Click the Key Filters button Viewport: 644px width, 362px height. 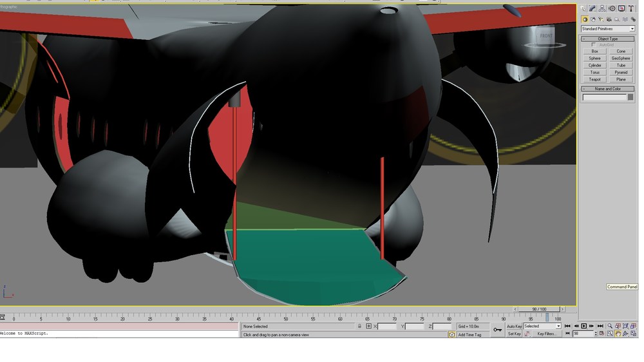[x=546, y=334]
